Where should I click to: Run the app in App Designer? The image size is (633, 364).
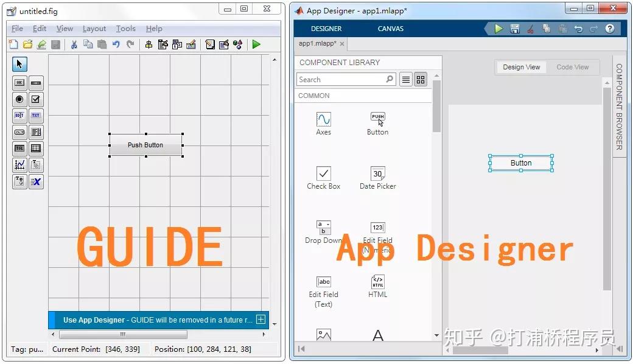click(498, 28)
